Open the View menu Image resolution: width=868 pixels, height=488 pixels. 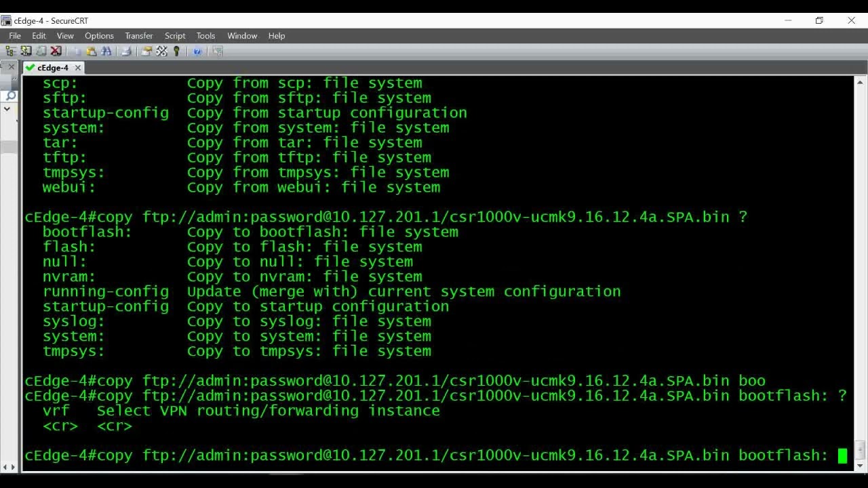[65, 36]
